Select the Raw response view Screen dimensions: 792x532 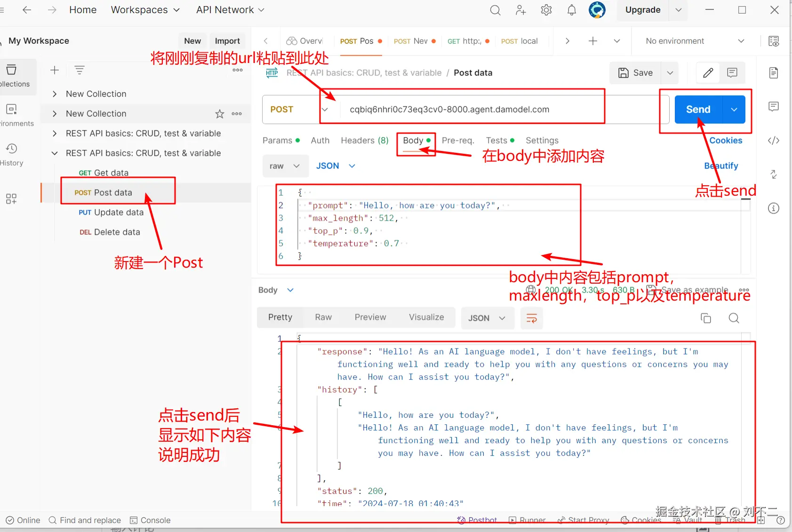click(323, 318)
